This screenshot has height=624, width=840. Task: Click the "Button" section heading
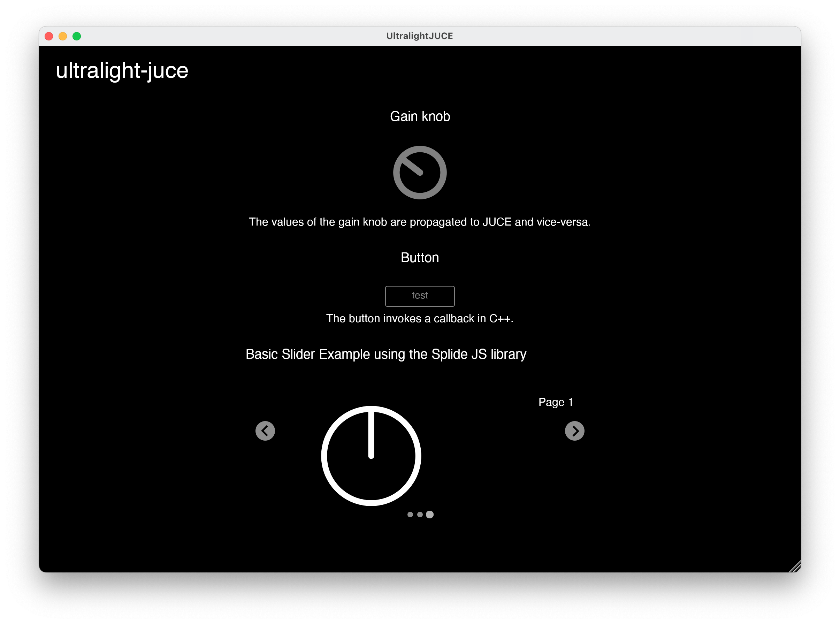(x=420, y=258)
